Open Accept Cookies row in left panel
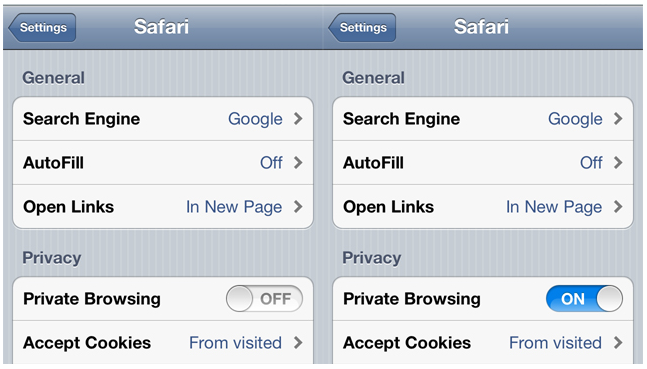The image size is (647, 369). point(163,343)
